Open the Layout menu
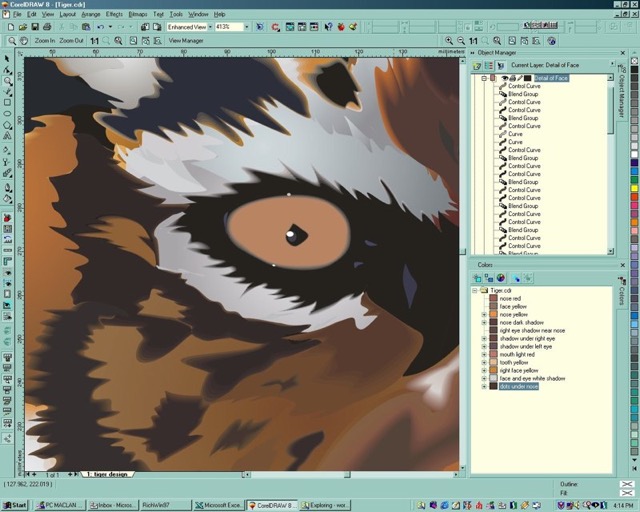 pyautogui.click(x=67, y=14)
